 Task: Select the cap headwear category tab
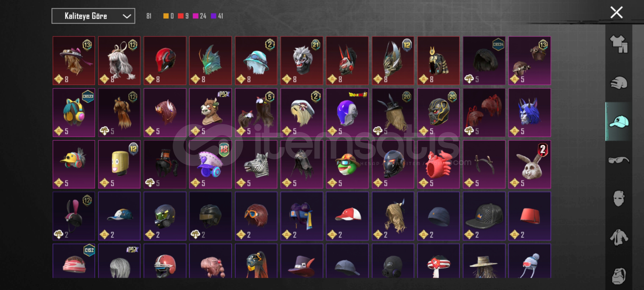pos(619,122)
